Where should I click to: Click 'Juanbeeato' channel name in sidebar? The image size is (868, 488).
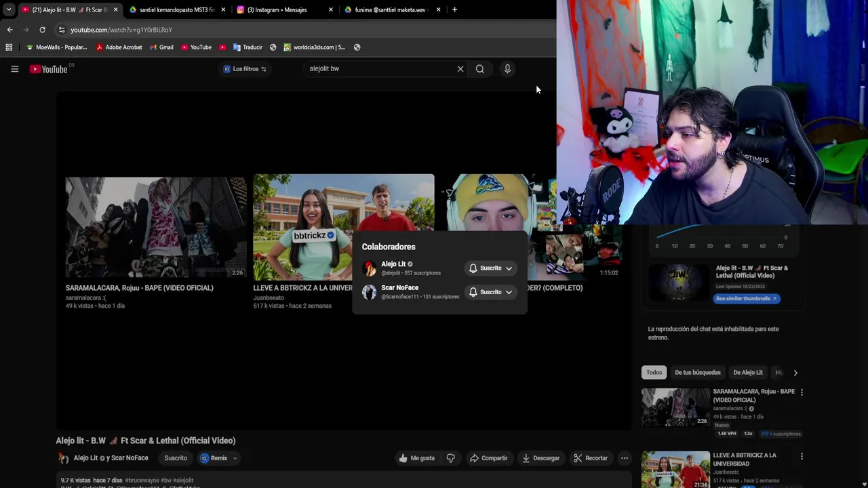[727, 472]
